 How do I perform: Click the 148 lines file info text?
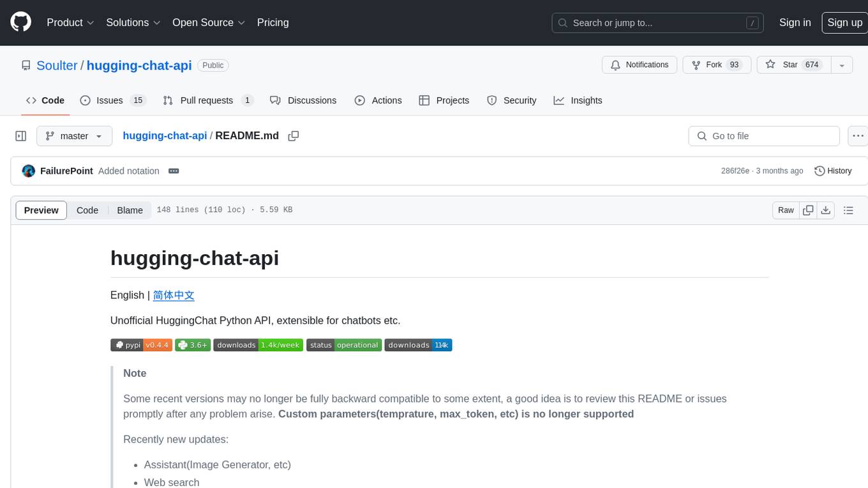[x=225, y=210]
